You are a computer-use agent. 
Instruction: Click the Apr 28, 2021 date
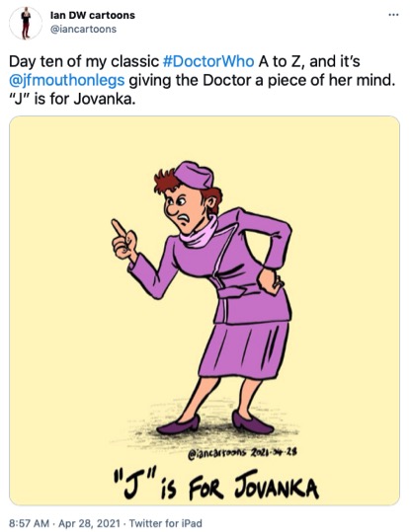click(89, 523)
